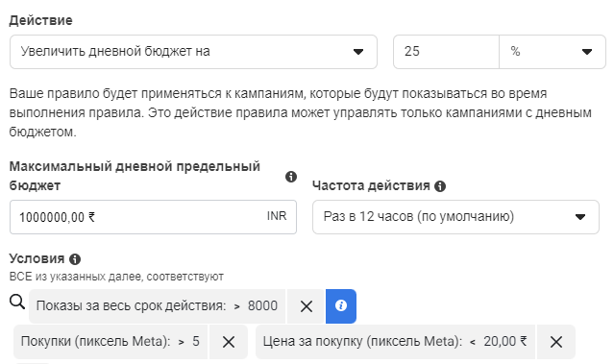
Task: Click the info icon next to 'Условия'
Action: 75,259
